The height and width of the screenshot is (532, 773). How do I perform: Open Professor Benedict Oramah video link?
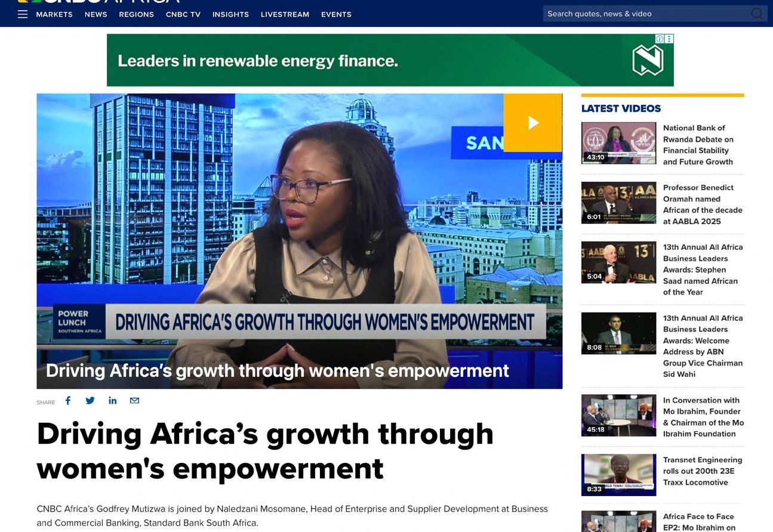(x=703, y=205)
